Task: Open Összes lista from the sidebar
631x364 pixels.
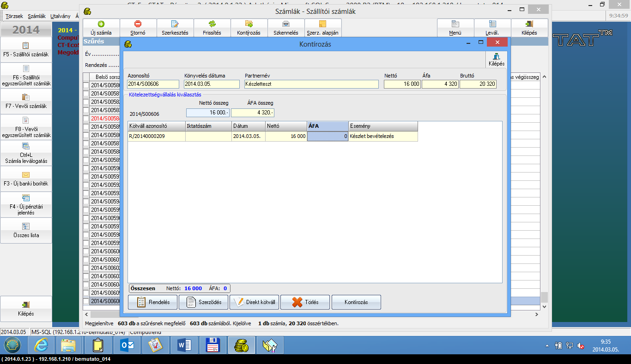Action: [x=26, y=231]
